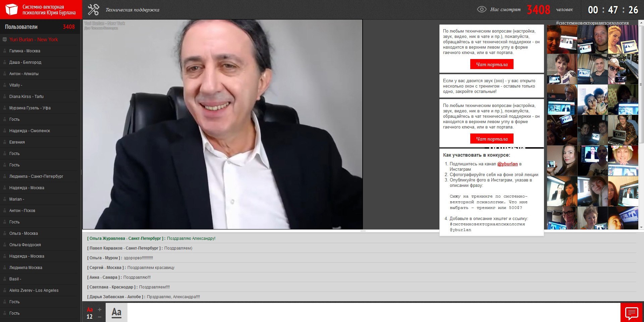644x322 pixels.
Task: Select Yuri Burlan - New York in the users list
Action: click(x=34, y=40)
